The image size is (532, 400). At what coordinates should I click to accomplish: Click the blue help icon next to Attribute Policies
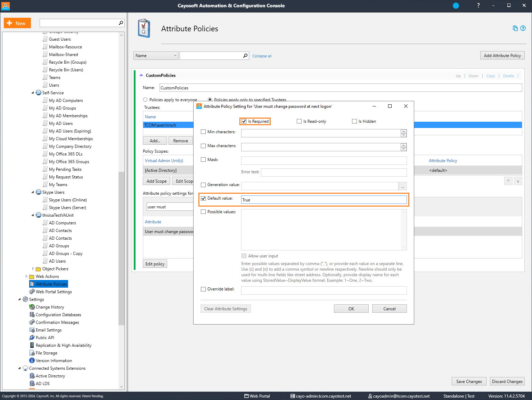click(523, 29)
